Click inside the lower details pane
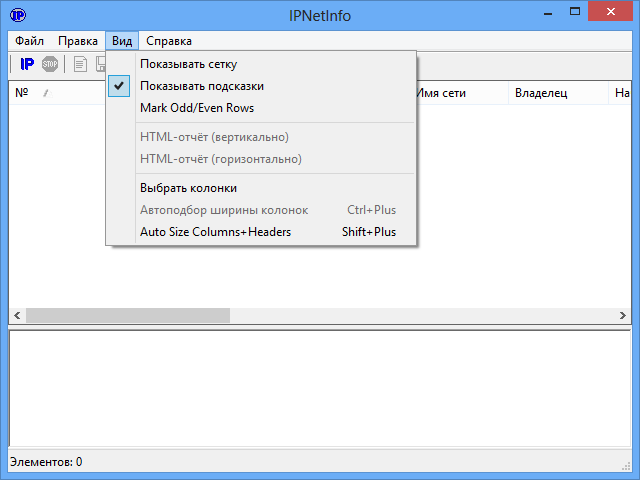The height and width of the screenshot is (480, 640). click(320, 388)
